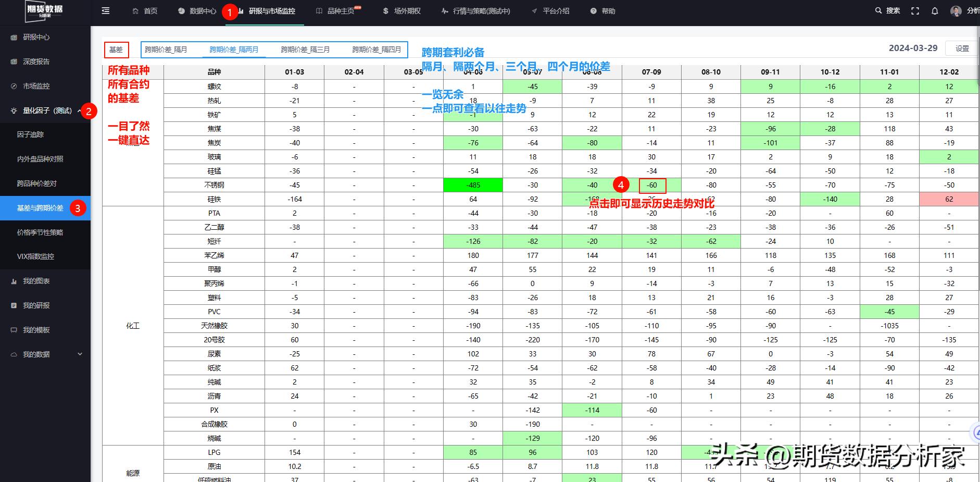This screenshot has height=482, width=980.
Task: Select the 基差 tab
Action: click(x=116, y=50)
